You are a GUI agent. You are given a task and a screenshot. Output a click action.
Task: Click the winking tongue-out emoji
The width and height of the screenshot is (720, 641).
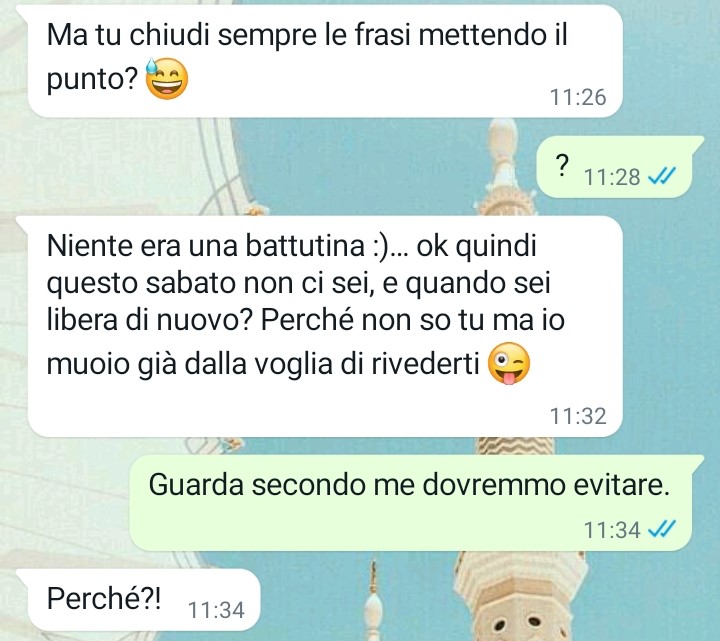click(x=508, y=364)
